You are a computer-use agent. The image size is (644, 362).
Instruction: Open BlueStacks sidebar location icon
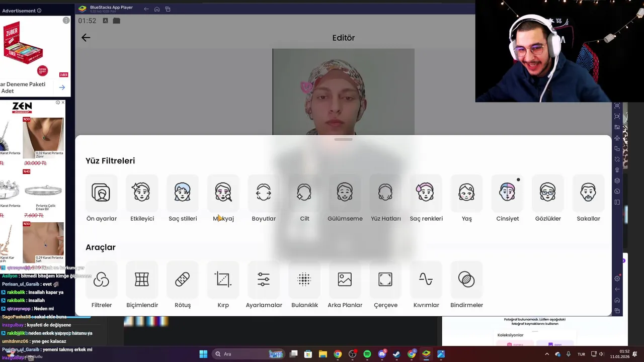coord(617,170)
